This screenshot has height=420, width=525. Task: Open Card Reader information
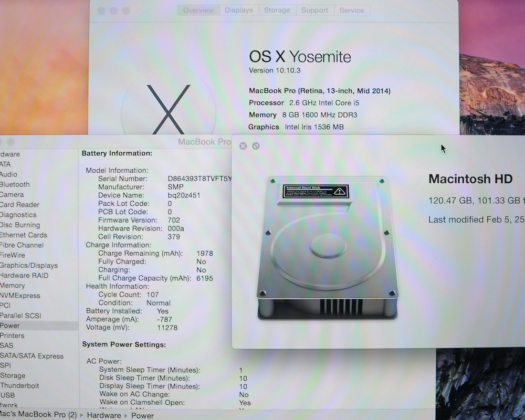coord(19,205)
